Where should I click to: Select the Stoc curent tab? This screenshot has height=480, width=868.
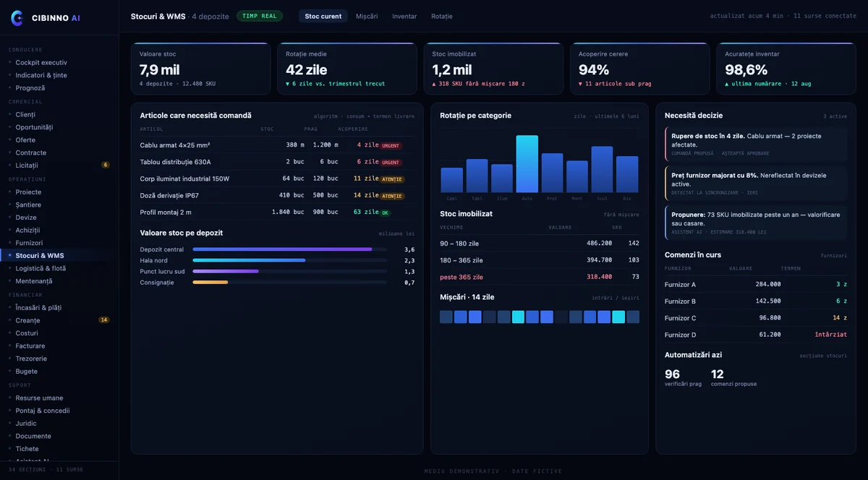[323, 16]
